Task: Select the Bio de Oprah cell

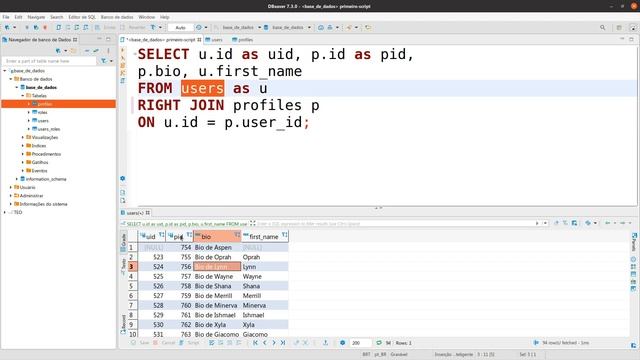Action: 217,257
